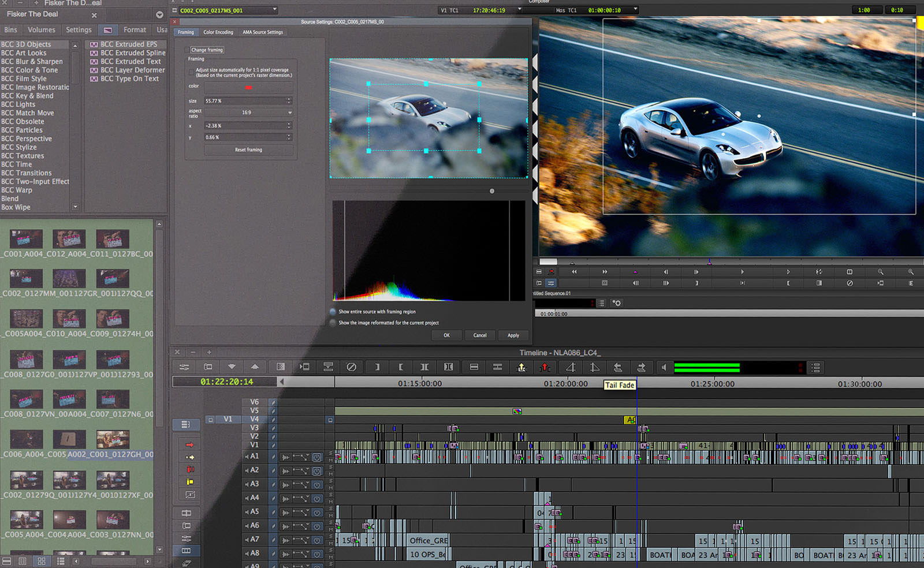Open the clip name dropdown above the Source Settings dialog
The image size is (924, 568).
click(275, 10)
